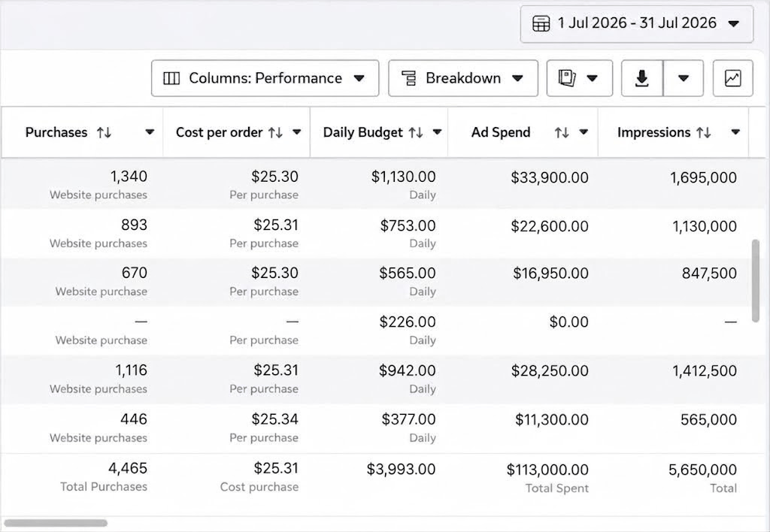Screen dimensions: 770x532
Task: Click the Daily Budget header label
Action: click(x=363, y=132)
